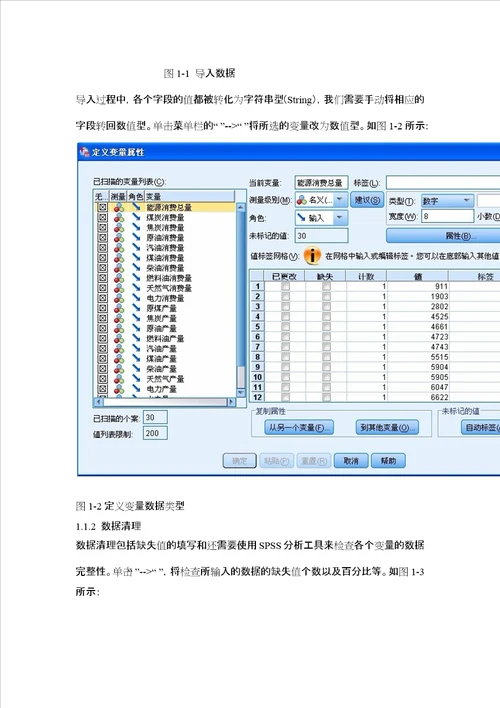
Task: Click the 缺失 column header in grid
Action: [x=325, y=276]
